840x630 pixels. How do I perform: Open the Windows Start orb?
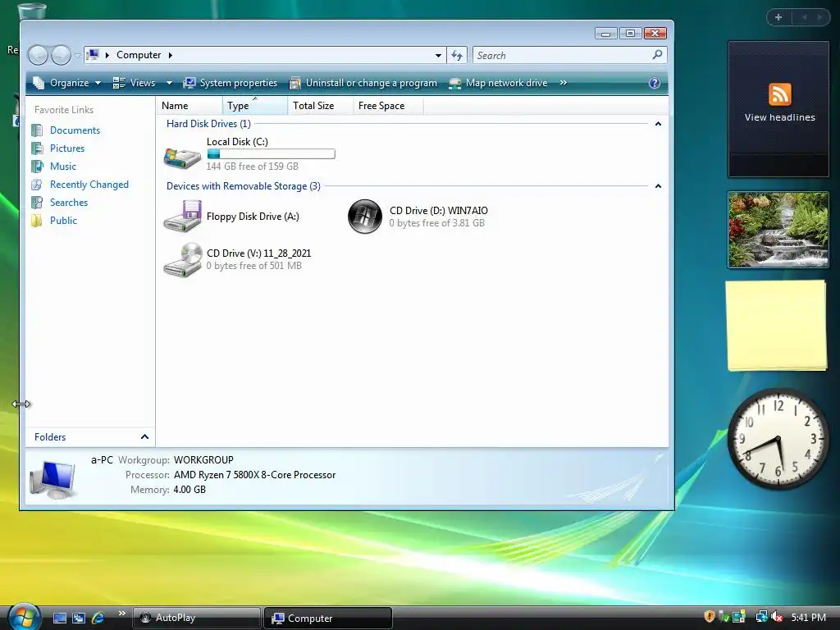click(24, 617)
